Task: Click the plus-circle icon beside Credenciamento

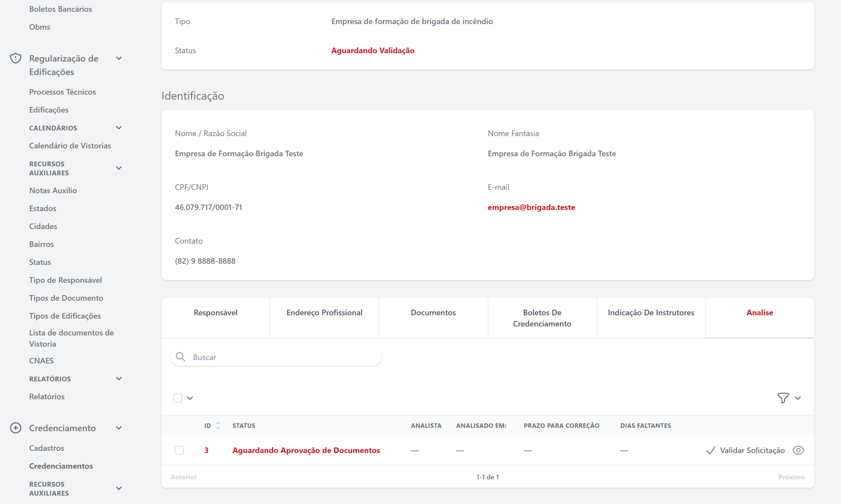Action: coord(16,428)
